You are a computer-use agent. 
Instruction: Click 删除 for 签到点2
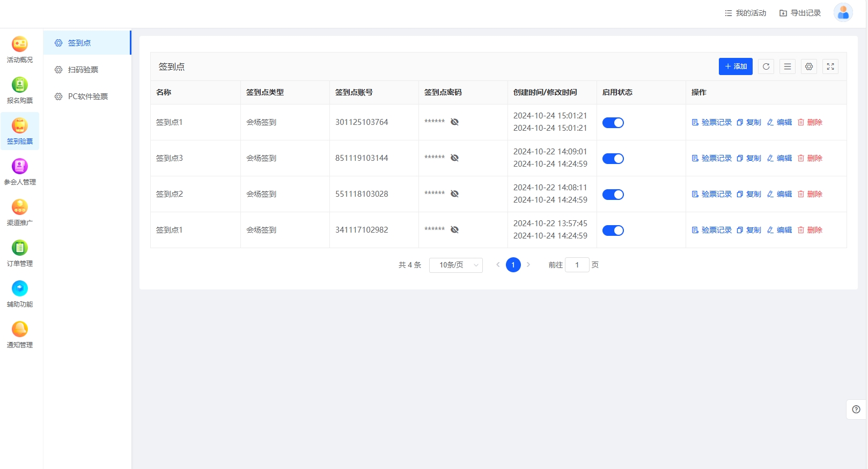[x=810, y=194]
